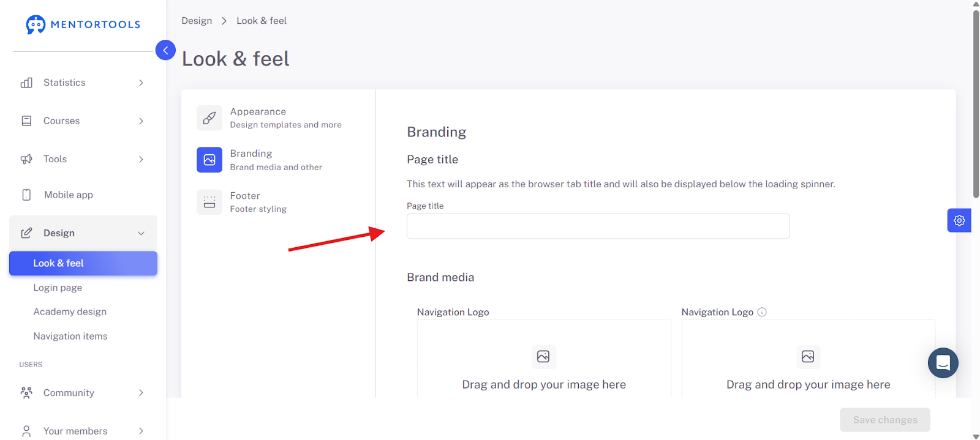Click the Footer layout icon
Image resolution: width=980 pixels, height=440 pixels.
(x=209, y=202)
